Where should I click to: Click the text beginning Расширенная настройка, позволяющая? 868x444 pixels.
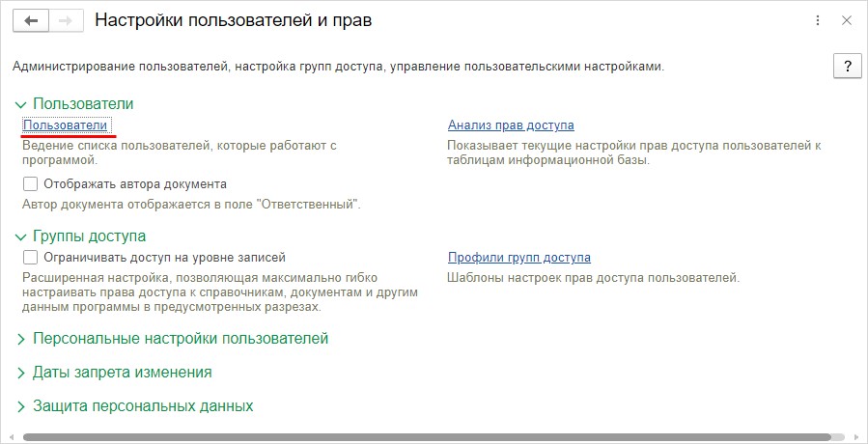click(220, 292)
